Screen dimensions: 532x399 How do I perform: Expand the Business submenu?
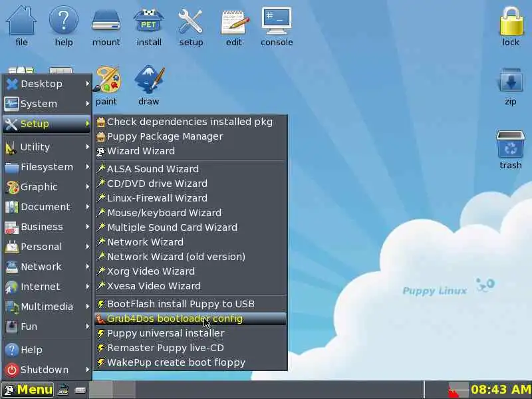coord(47,227)
